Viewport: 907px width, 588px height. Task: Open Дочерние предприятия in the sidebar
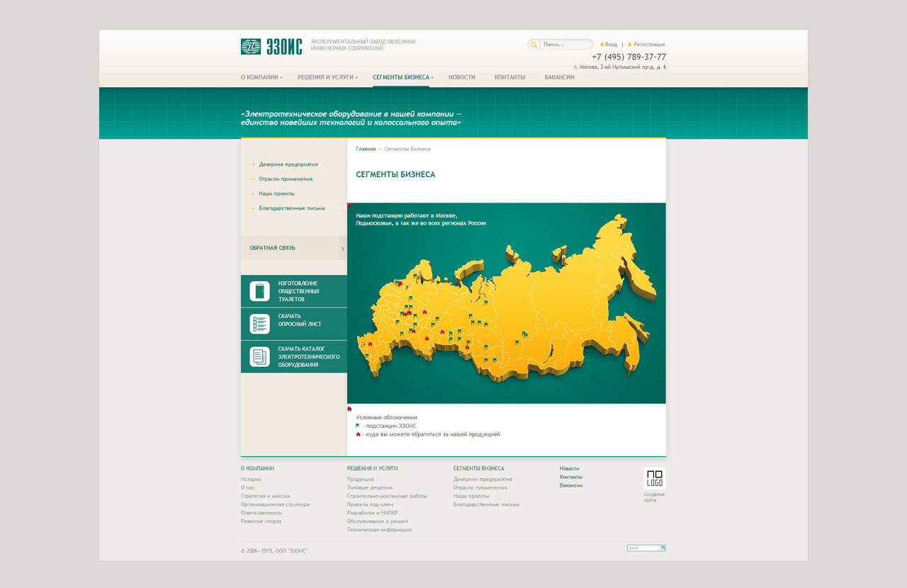click(x=288, y=164)
